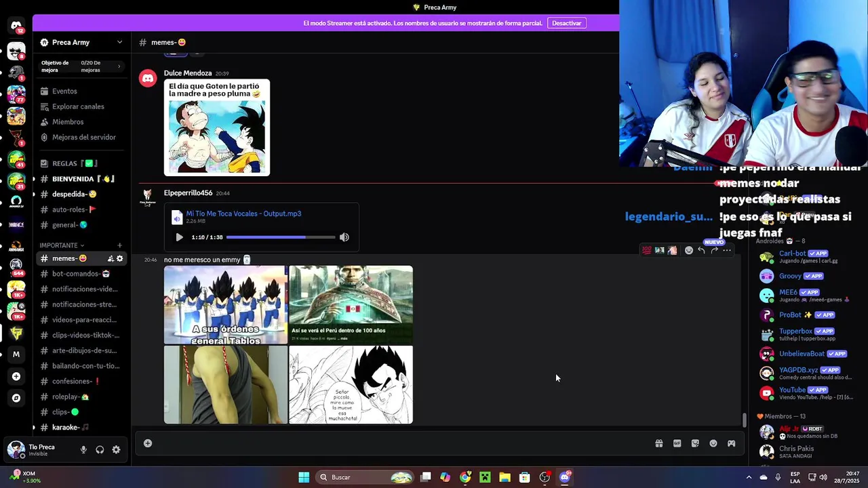Open the Perú dentro de 100 años image
The width and height of the screenshot is (868, 488).
coord(351,305)
